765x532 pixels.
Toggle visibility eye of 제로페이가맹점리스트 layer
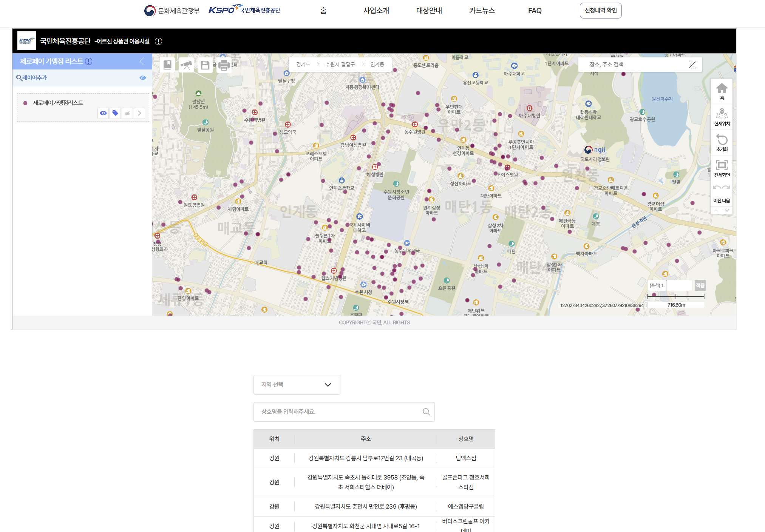tap(103, 113)
